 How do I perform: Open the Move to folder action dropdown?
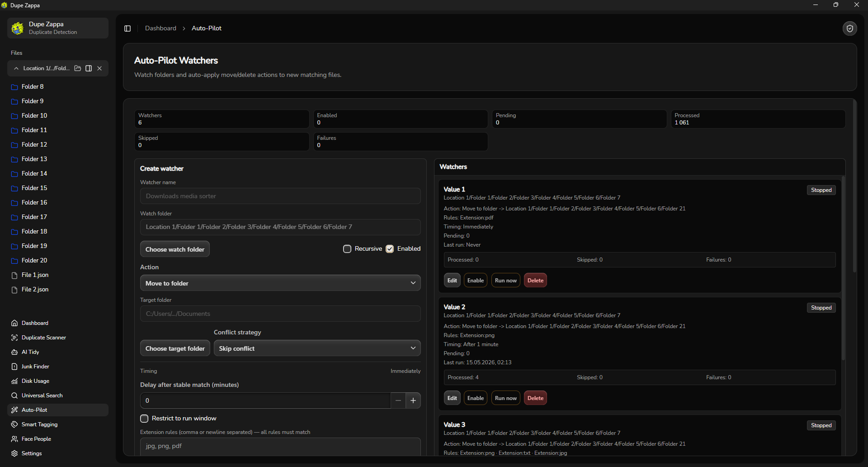point(280,283)
